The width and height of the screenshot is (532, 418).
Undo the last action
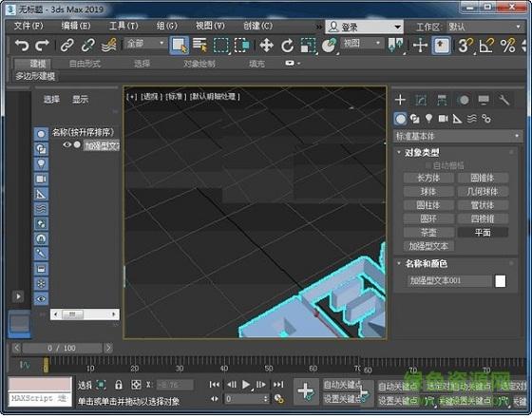22,46
